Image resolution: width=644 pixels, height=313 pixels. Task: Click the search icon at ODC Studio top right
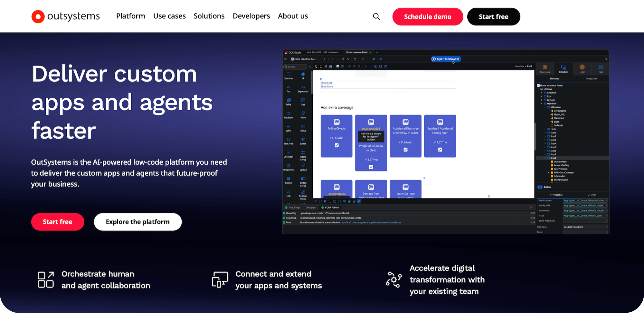pos(606,59)
